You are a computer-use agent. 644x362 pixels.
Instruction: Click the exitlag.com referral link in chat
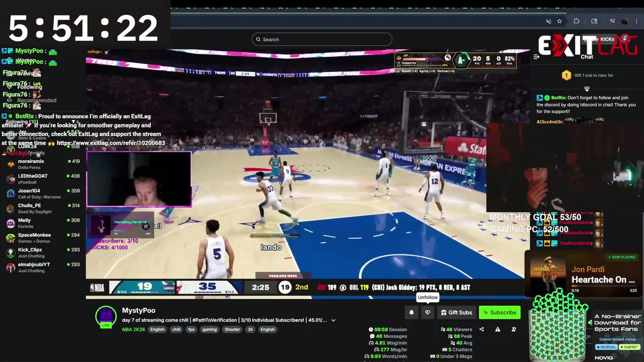coord(111,143)
